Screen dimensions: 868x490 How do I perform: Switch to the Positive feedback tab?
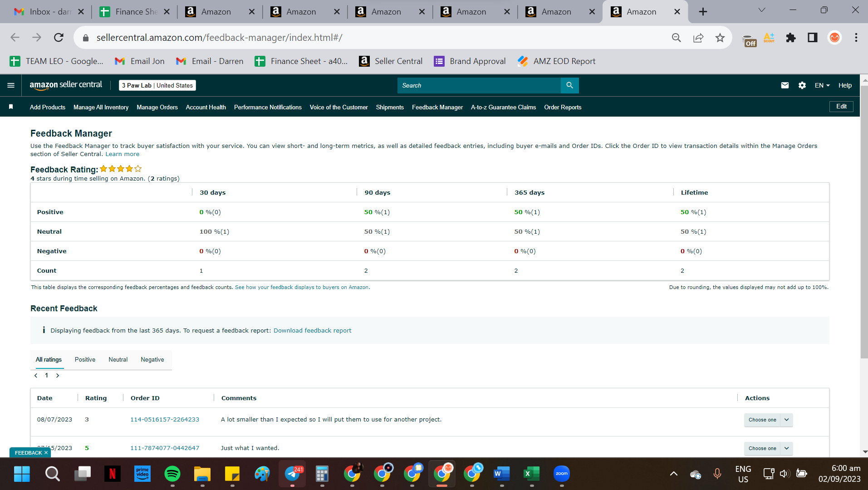click(x=85, y=359)
